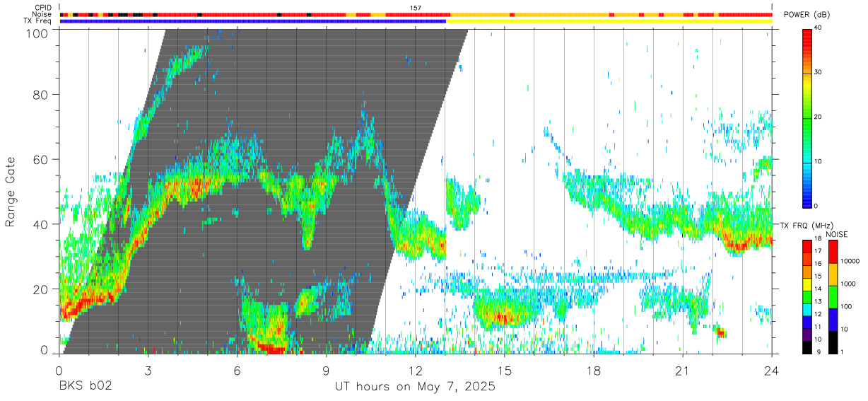
Task: Click the 80 tick on Range Gate axis
Action: click(x=41, y=95)
